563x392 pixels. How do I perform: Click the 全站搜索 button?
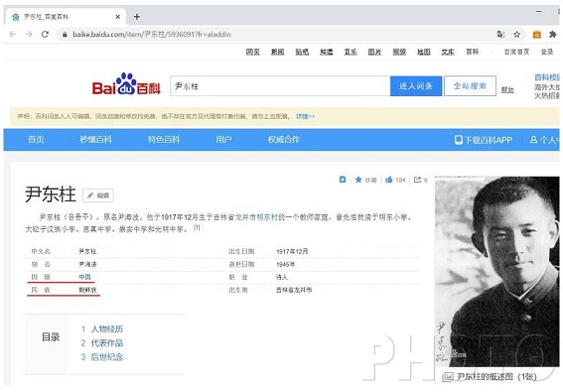(470, 86)
